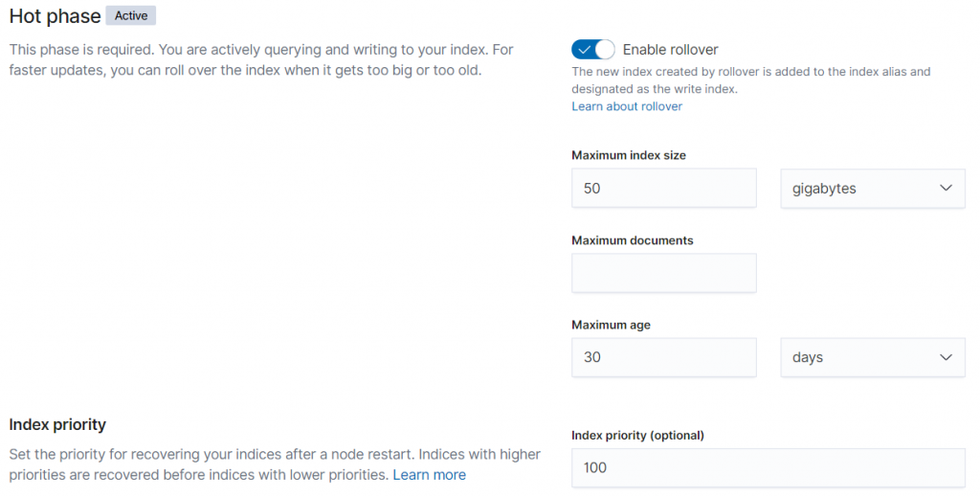
Task: Click the Maximum index size input field
Action: pos(663,189)
